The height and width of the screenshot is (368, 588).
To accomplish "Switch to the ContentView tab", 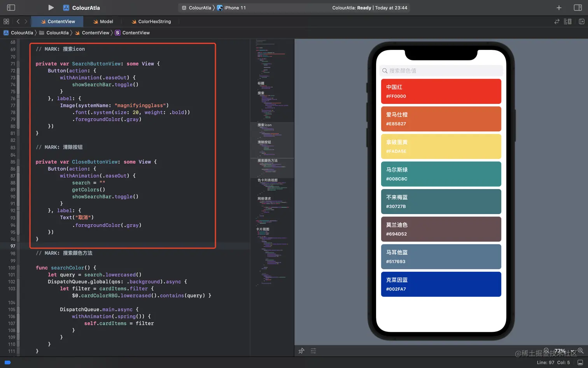I will pyautogui.click(x=58, y=21).
